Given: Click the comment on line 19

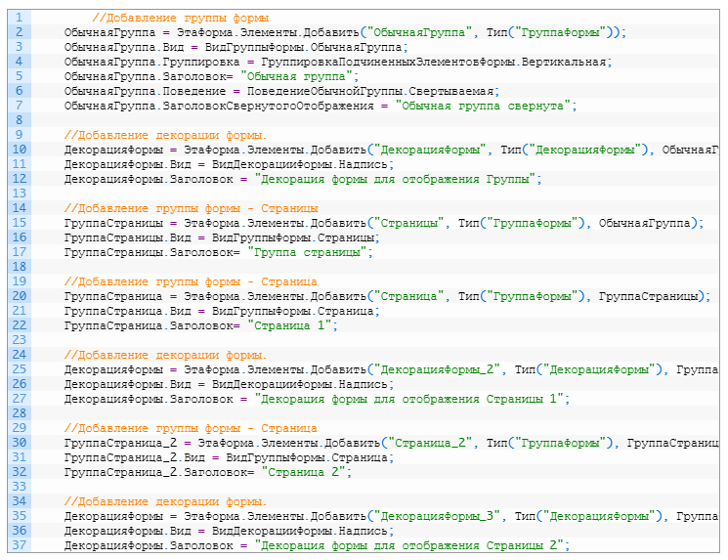Looking at the screenshot, I should click(191, 281).
